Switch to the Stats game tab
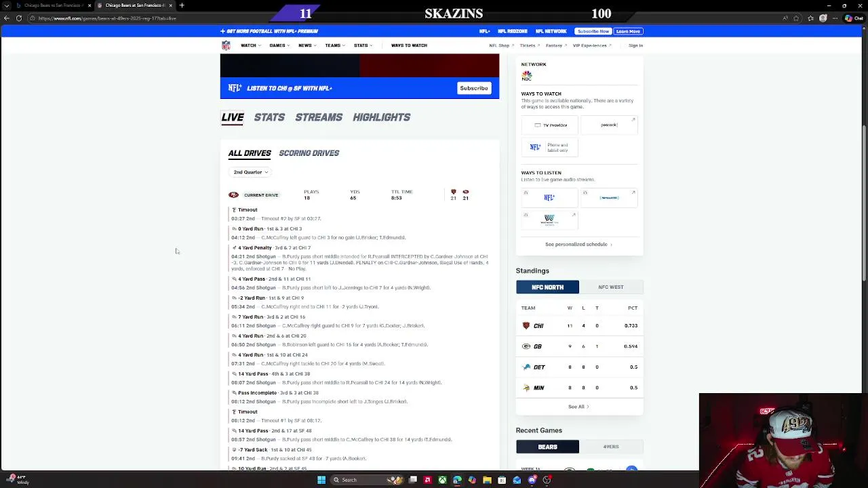The height and width of the screenshot is (488, 868). 269,117
